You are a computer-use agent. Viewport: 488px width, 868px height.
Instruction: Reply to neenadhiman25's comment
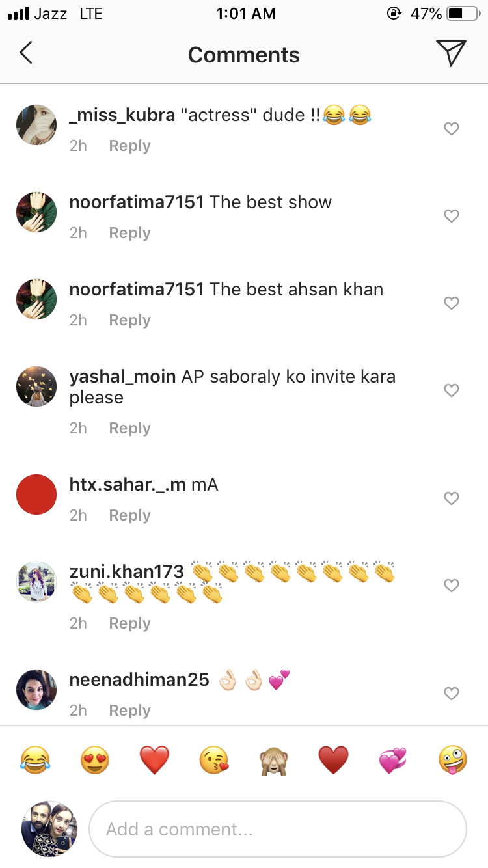129,711
